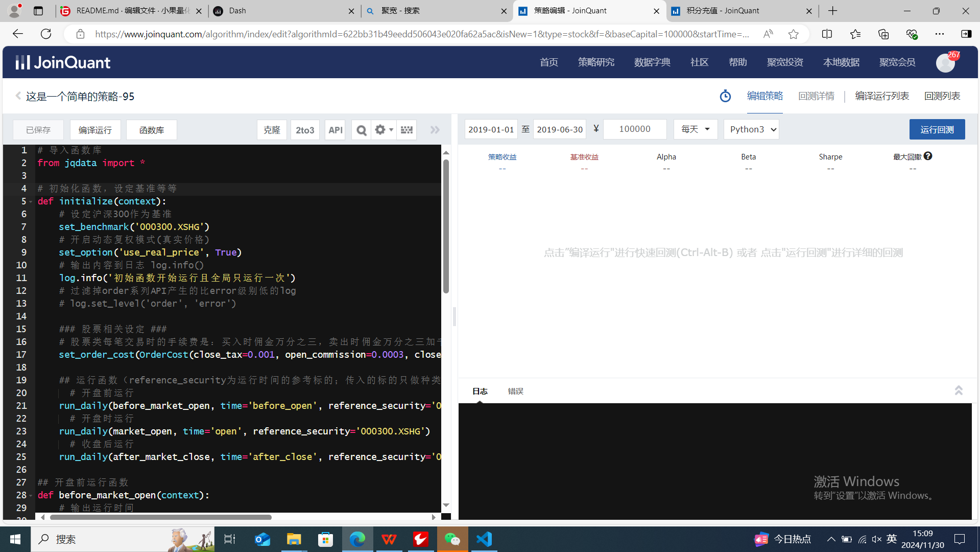The height and width of the screenshot is (552, 980).
Task: Open File Explorer from taskbar
Action: coord(294,539)
